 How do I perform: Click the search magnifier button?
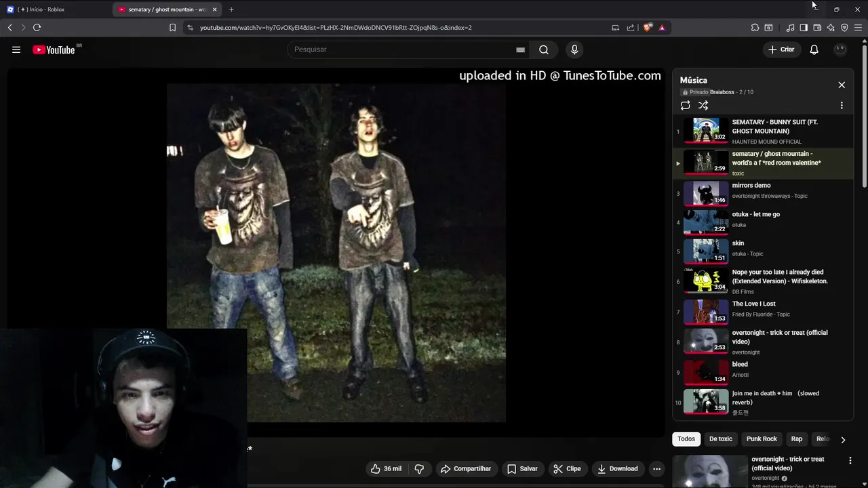(544, 49)
